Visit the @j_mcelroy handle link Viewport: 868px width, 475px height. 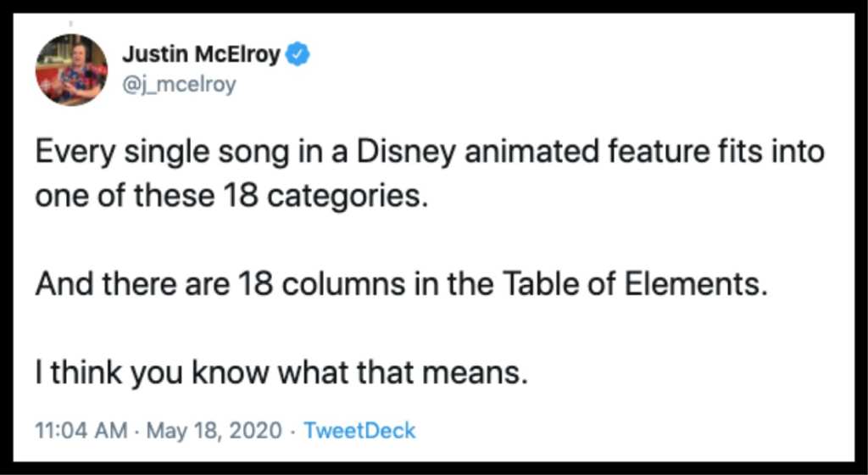[179, 85]
